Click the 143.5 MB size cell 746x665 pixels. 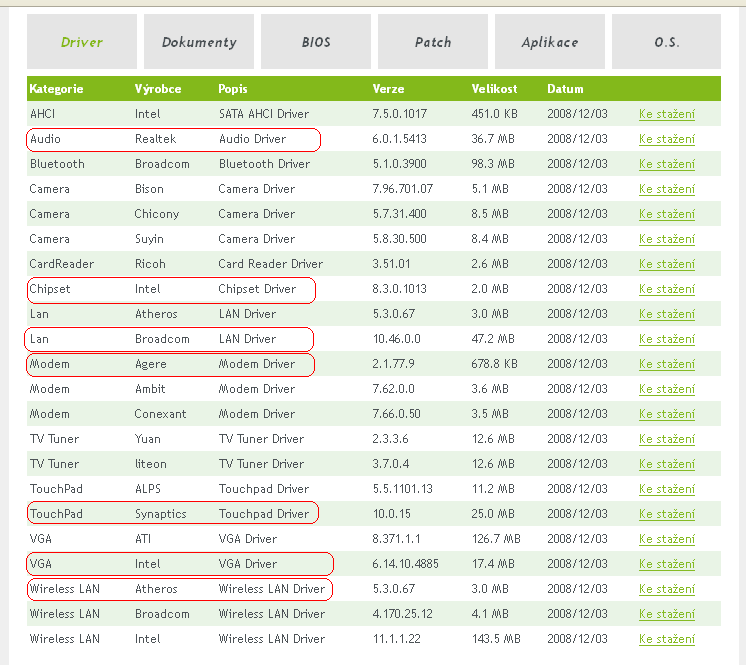496,639
